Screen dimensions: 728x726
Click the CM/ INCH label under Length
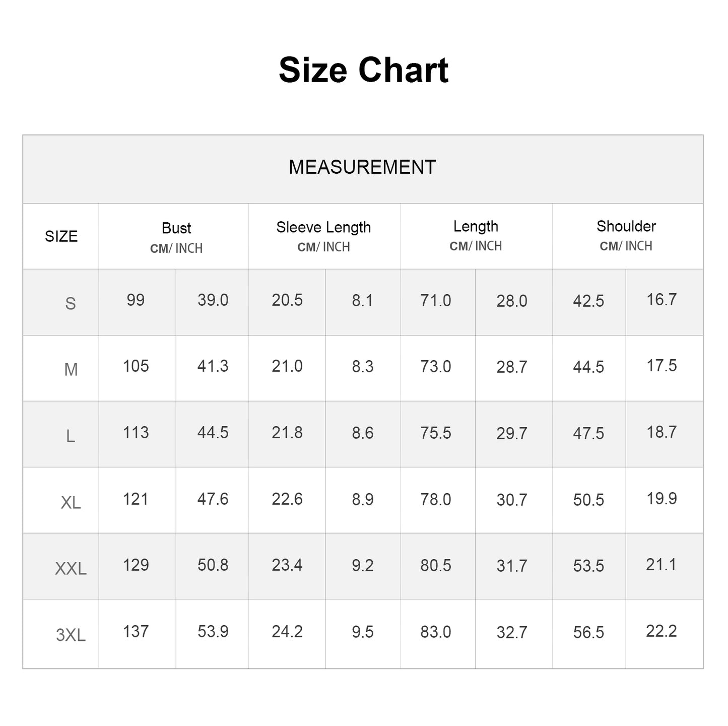[476, 246]
